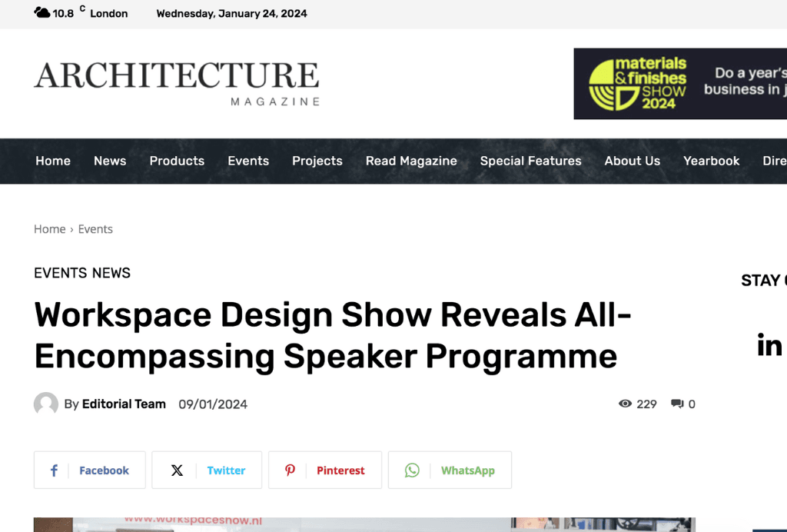
Task: Click the Editorial Team author link
Action: pyautogui.click(x=124, y=404)
